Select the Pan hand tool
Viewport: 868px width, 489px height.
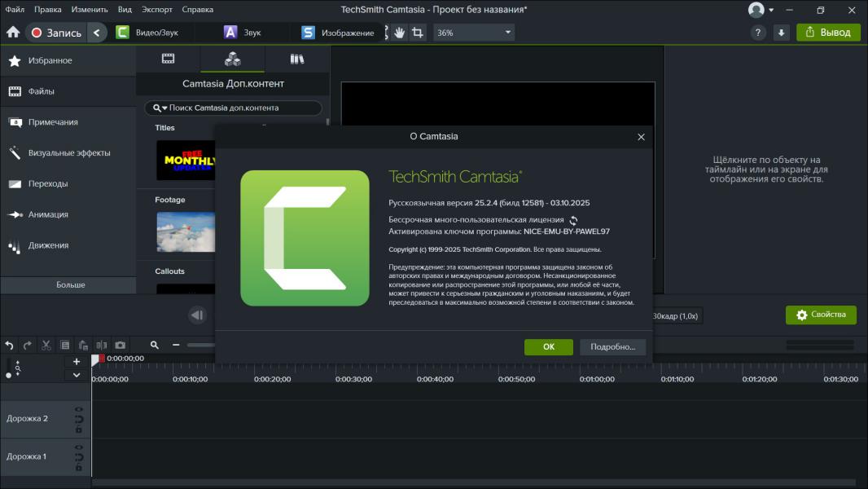(x=399, y=33)
